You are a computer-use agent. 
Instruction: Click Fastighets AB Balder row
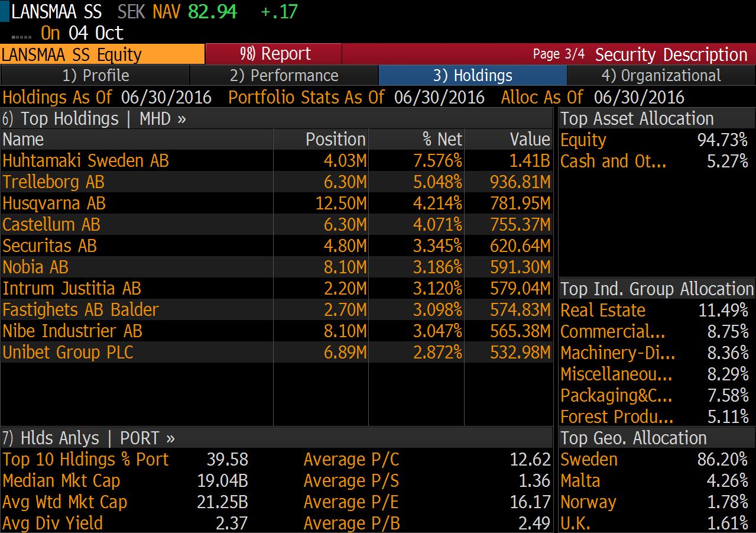click(81, 309)
